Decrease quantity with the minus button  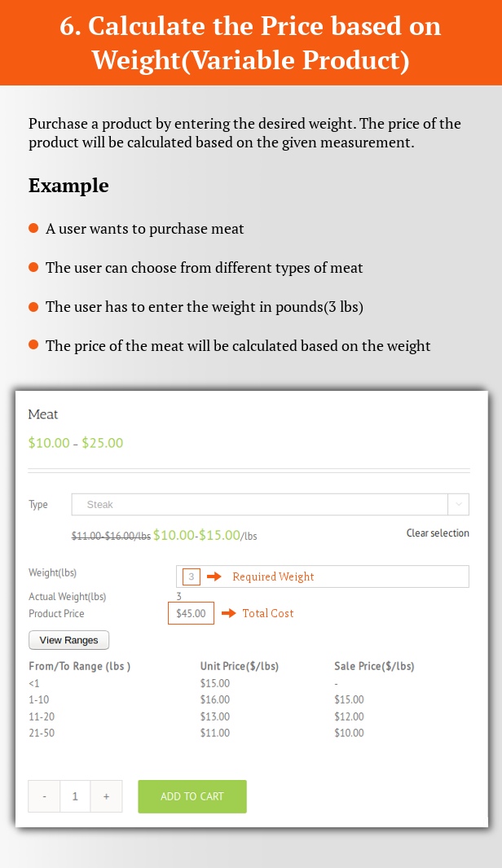(x=44, y=796)
